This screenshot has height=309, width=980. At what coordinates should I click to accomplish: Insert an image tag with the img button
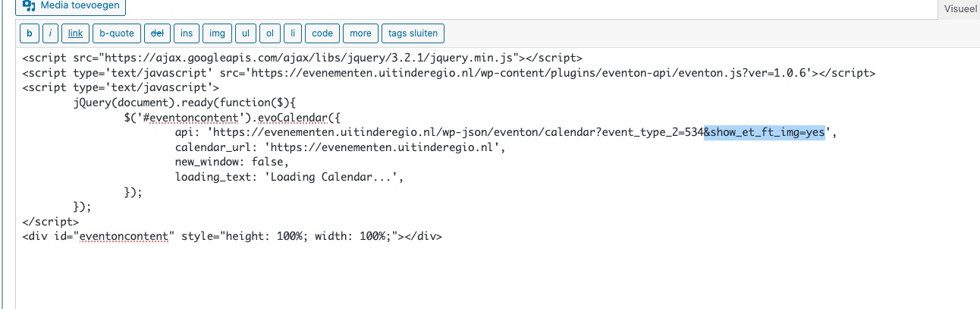point(217,33)
